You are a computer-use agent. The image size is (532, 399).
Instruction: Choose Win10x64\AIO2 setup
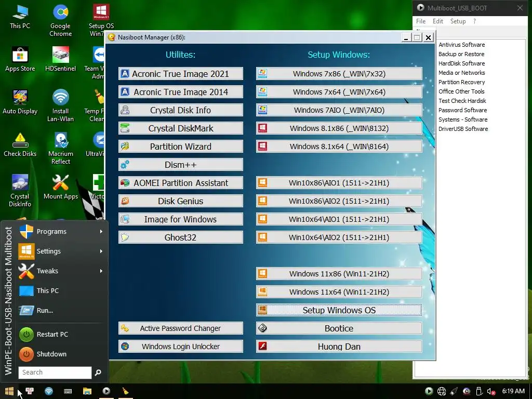tap(339, 237)
